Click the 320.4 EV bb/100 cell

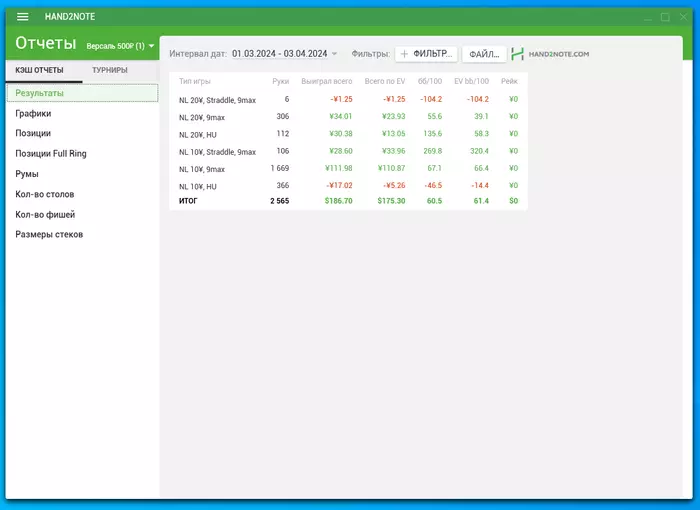(x=479, y=151)
